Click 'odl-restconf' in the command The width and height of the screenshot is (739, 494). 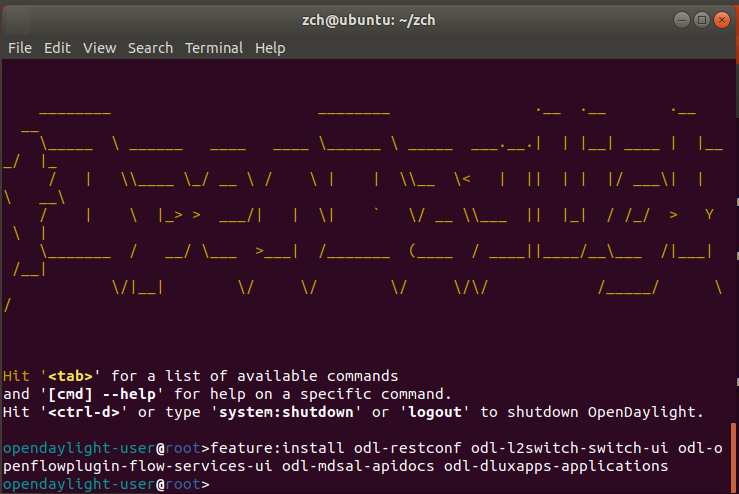(408, 448)
